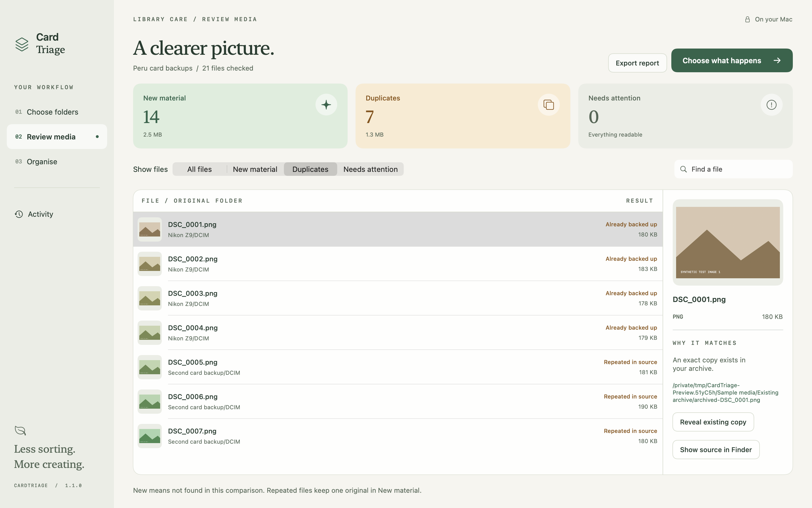Image resolution: width=812 pixels, height=508 pixels.
Task: Open the DSC_0006.png row thumbnail
Action: (x=150, y=402)
